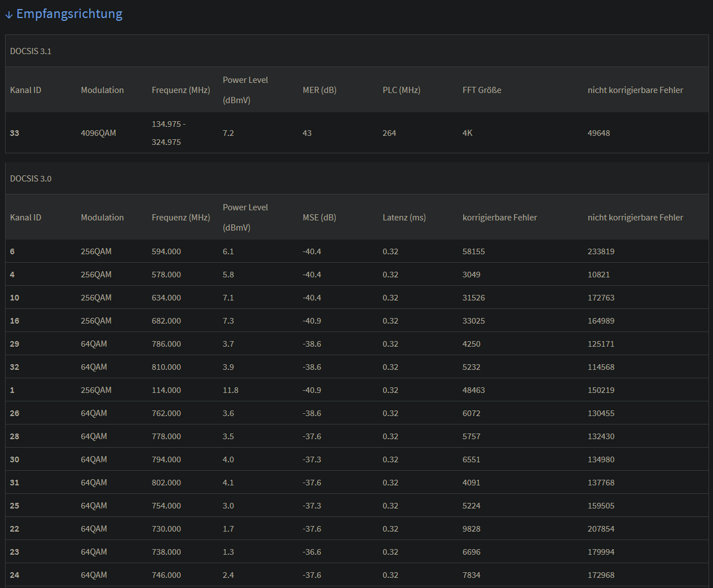Select correctable errors value 7834
Screen dimensions: 713x588
coord(471,575)
